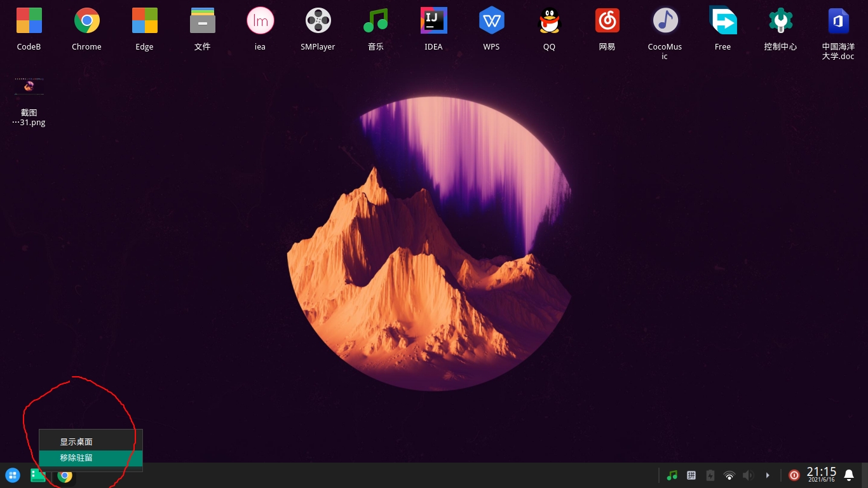Open the launcher start menu button

(12, 475)
